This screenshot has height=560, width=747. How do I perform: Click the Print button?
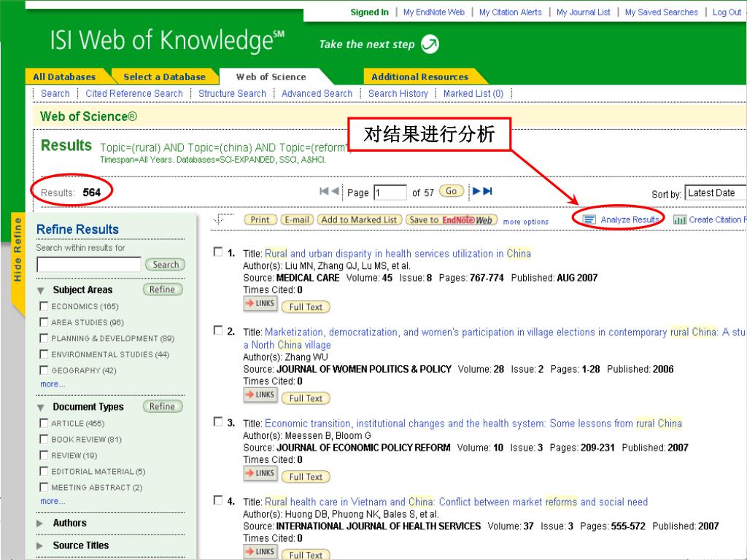point(260,219)
